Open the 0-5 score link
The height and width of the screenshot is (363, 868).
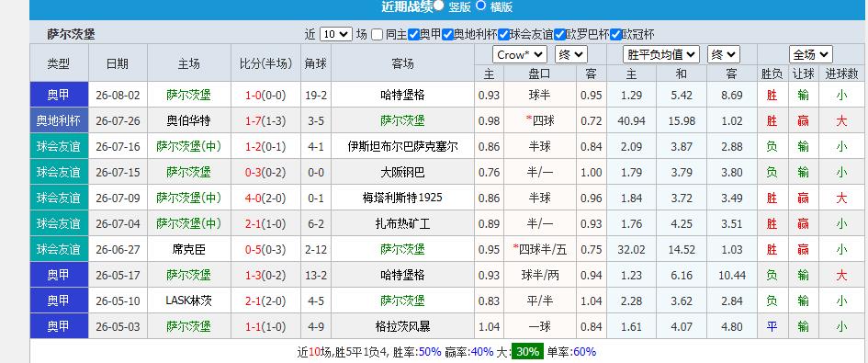click(x=253, y=249)
